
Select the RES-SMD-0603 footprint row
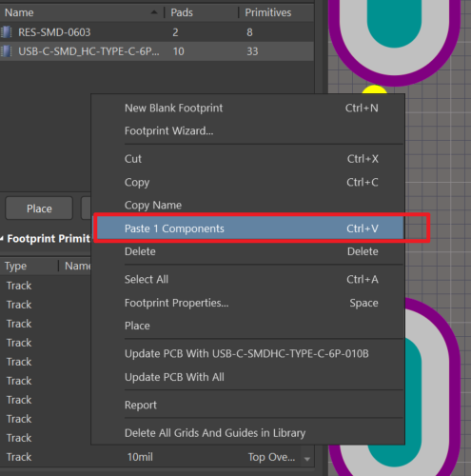pyautogui.click(x=157, y=32)
